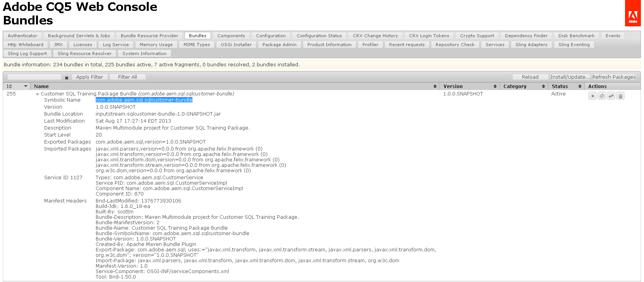Viewport: 644px width, 282px height.
Task: Open the OSGi Installer tab
Action: 236,45
